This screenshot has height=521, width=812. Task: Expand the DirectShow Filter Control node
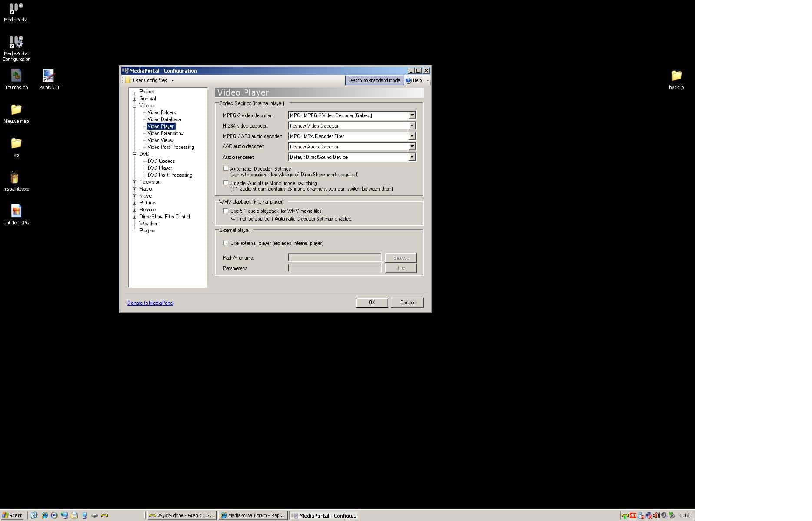(x=135, y=217)
